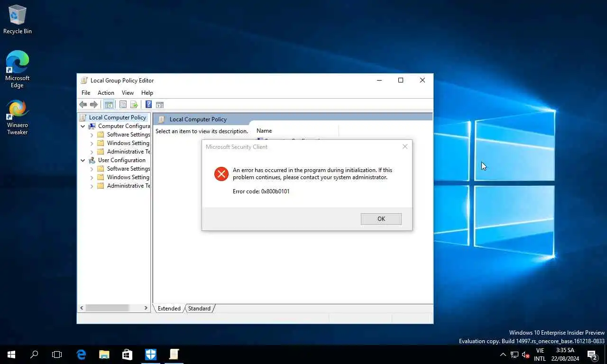
Task: Click the Local Group Policy Editor title bar icon
Action: (x=84, y=81)
